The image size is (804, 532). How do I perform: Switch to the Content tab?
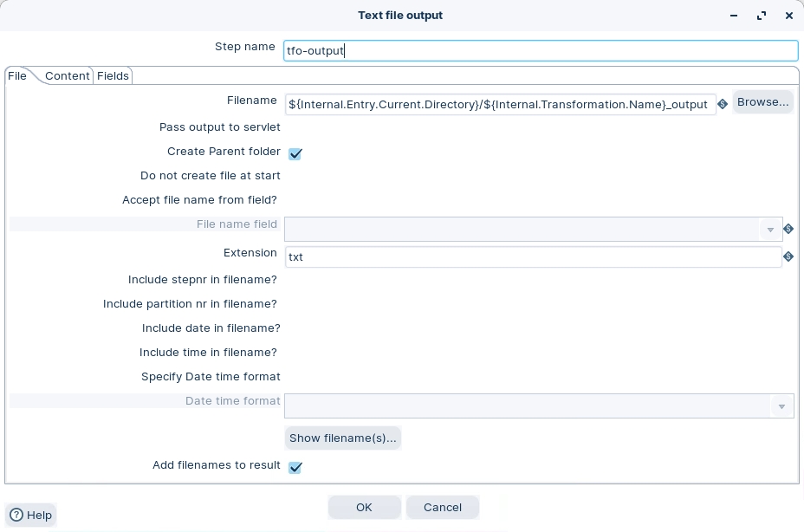[68, 76]
